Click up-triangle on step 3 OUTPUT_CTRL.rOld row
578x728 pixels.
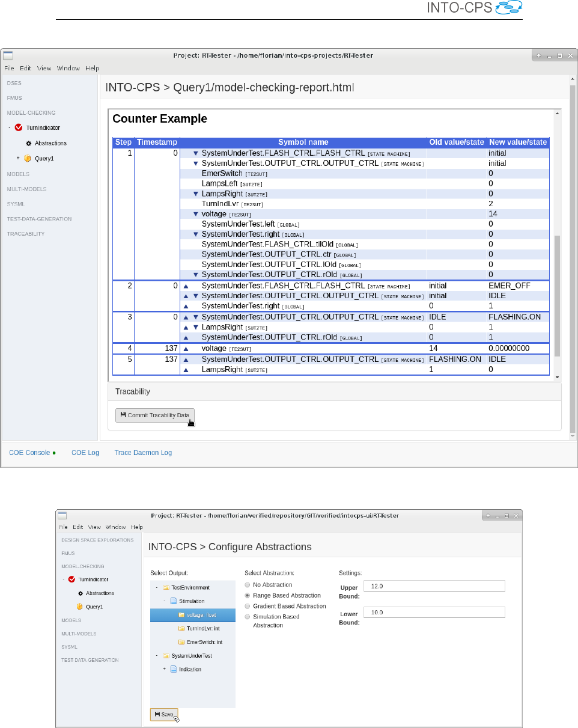pos(186,338)
